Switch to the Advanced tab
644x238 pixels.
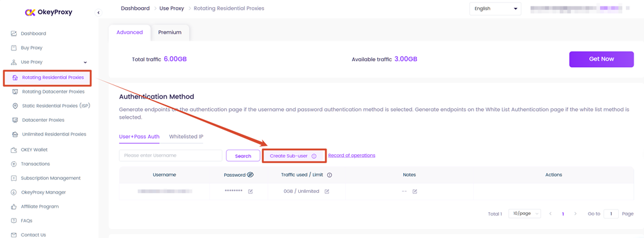click(x=130, y=32)
